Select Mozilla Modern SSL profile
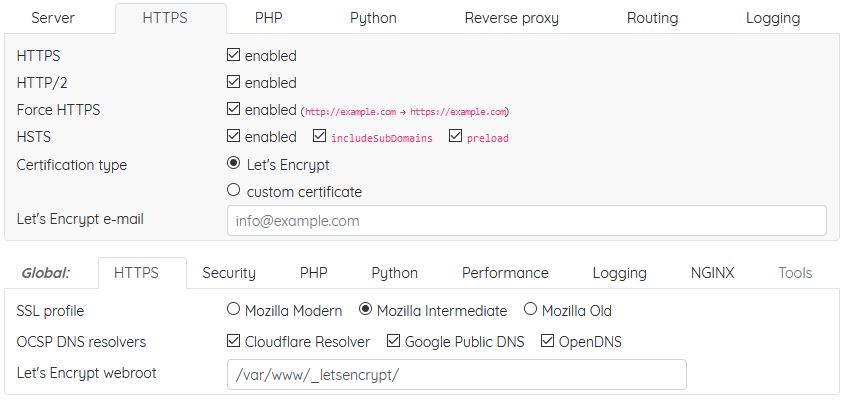846x401 pixels. 234,310
